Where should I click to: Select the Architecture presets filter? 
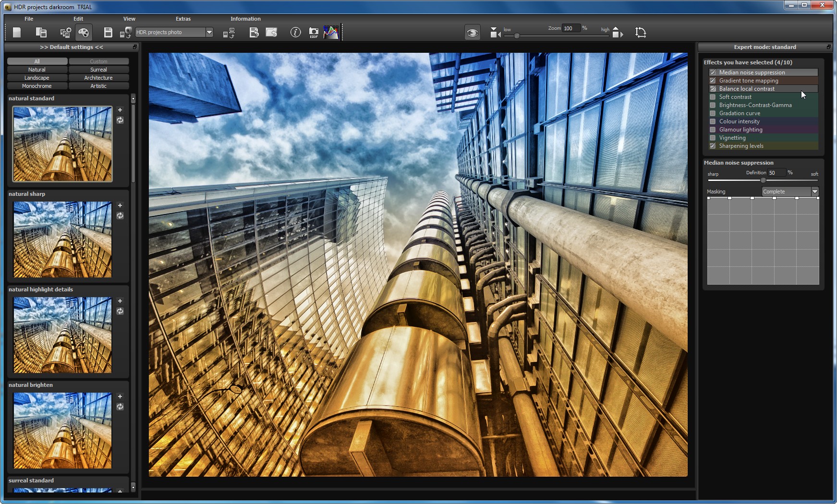(98, 78)
